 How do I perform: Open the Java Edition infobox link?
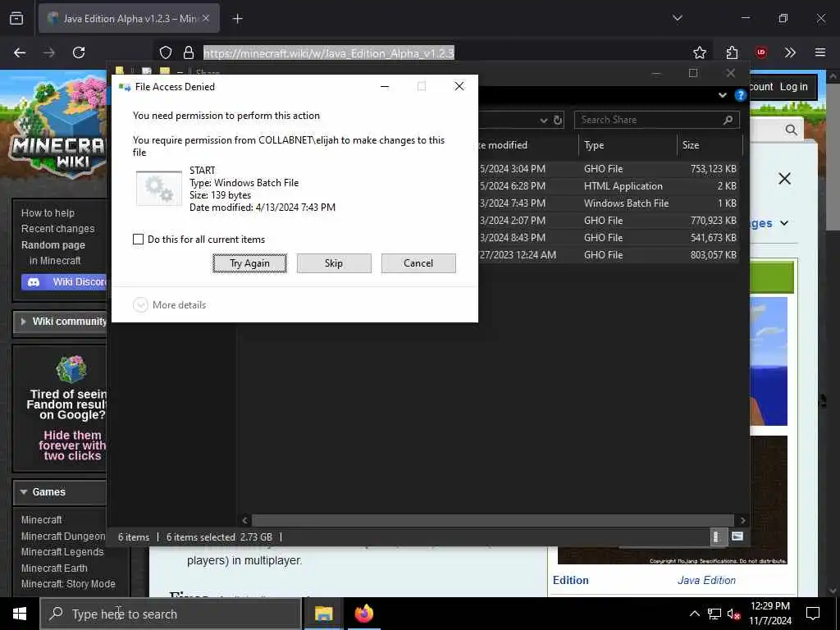706,580
